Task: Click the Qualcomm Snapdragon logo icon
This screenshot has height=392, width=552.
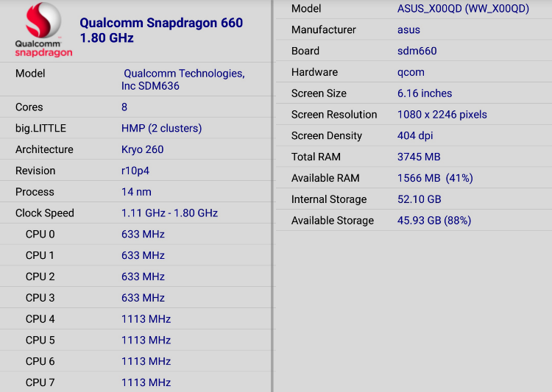Action: (x=43, y=29)
